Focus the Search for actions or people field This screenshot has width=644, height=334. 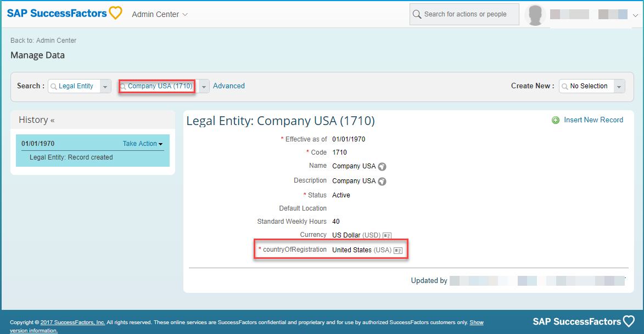click(x=464, y=14)
